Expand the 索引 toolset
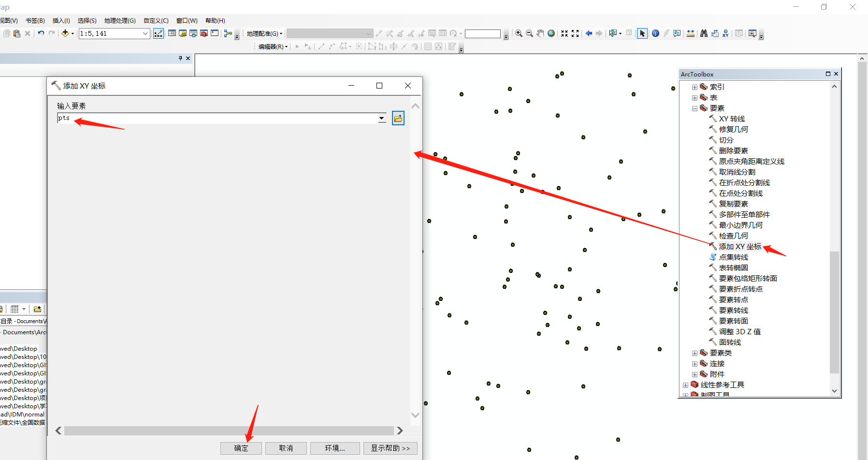 pyautogui.click(x=694, y=87)
